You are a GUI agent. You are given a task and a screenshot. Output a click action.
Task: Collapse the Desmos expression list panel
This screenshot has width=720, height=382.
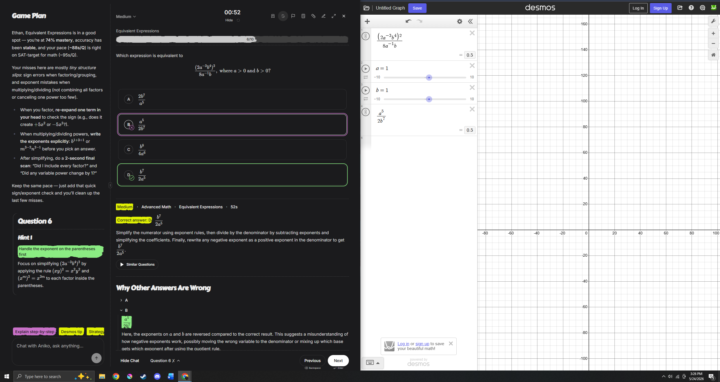(470, 21)
